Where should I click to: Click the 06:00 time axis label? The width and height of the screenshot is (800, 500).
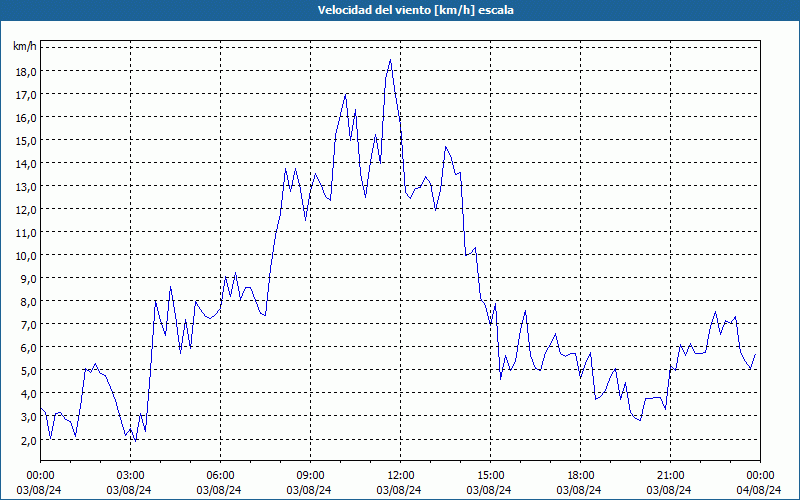coord(220,476)
